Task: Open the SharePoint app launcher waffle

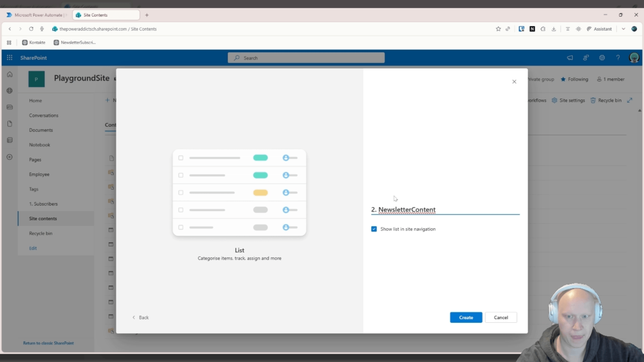Action: [x=9, y=58]
